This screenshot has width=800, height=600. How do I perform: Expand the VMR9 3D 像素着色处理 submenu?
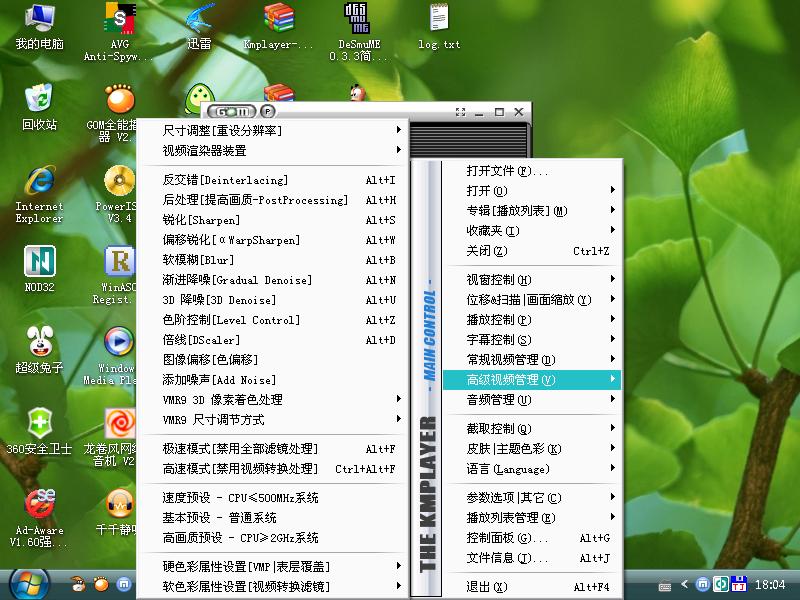coord(273,399)
